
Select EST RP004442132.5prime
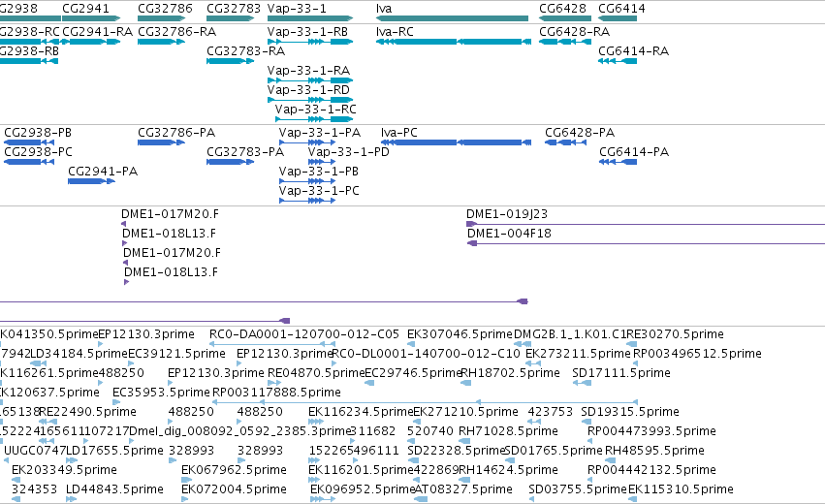651,470
